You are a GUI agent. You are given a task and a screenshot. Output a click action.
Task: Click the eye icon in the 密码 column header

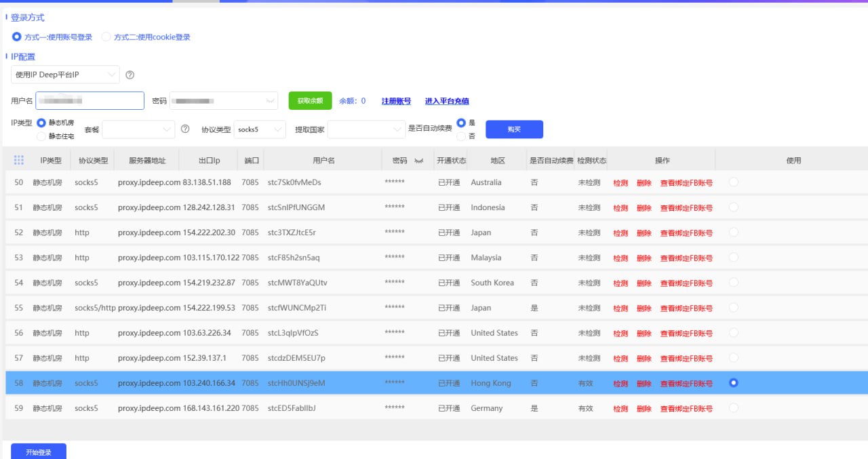pyautogui.click(x=420, y=160)
